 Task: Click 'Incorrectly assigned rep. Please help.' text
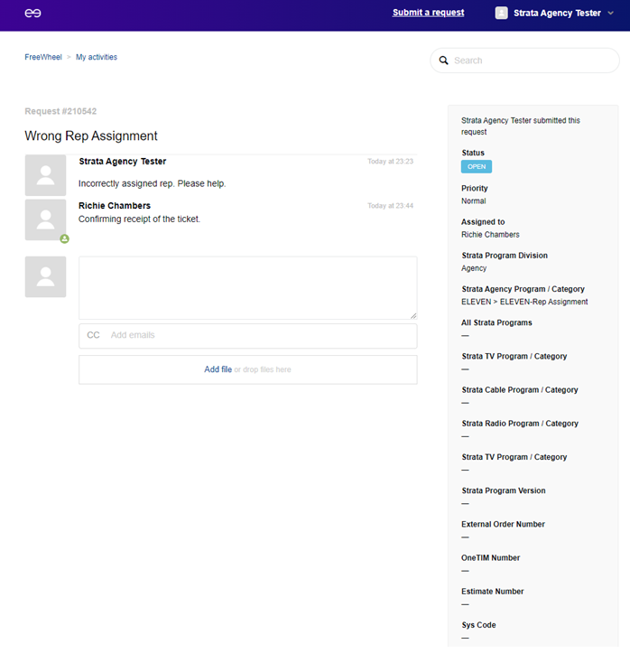pyautogui.click(x=152, y=183)
